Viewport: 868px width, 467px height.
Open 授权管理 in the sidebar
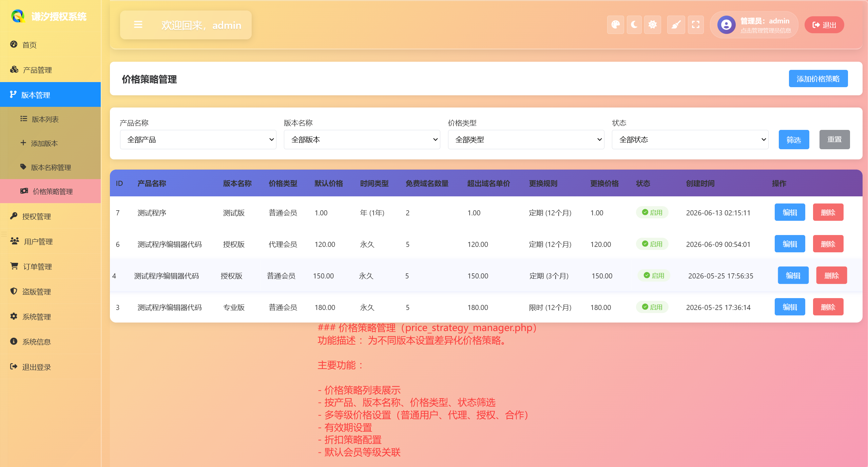click(50, 216)
